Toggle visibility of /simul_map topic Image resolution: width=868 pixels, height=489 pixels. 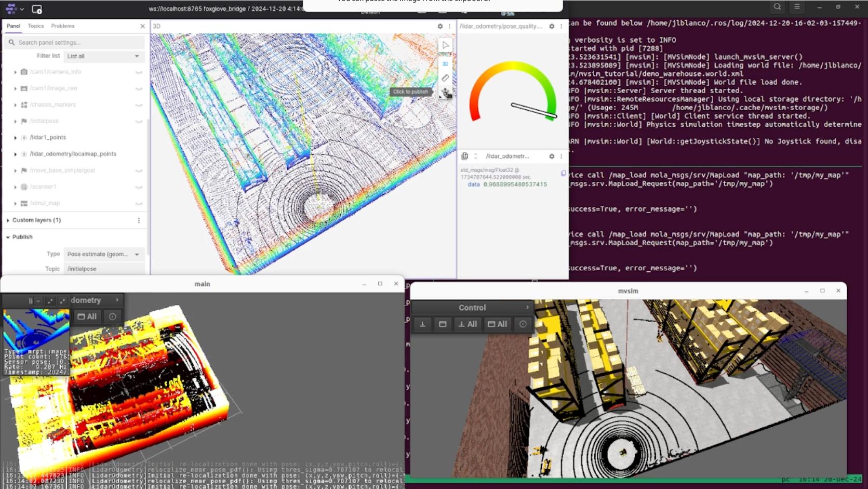click(x=139, y=203)
